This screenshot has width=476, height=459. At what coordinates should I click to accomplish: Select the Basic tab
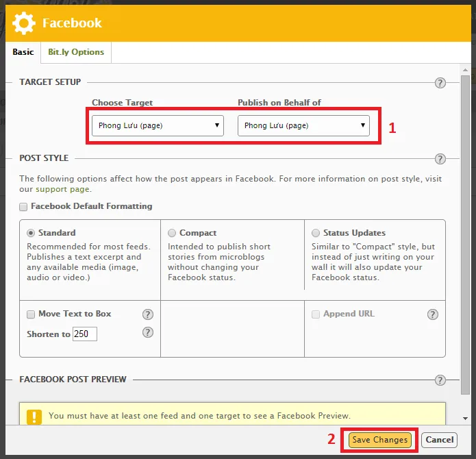pyautogui.click(x=23, y=52)
